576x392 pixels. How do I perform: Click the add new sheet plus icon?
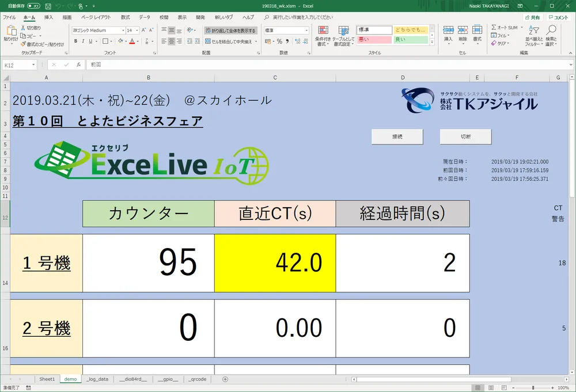click(x=225, y=379)
